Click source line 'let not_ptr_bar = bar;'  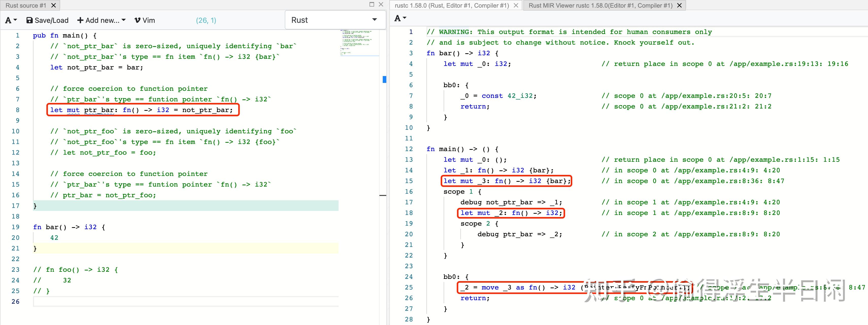click(x=97, y=67)
